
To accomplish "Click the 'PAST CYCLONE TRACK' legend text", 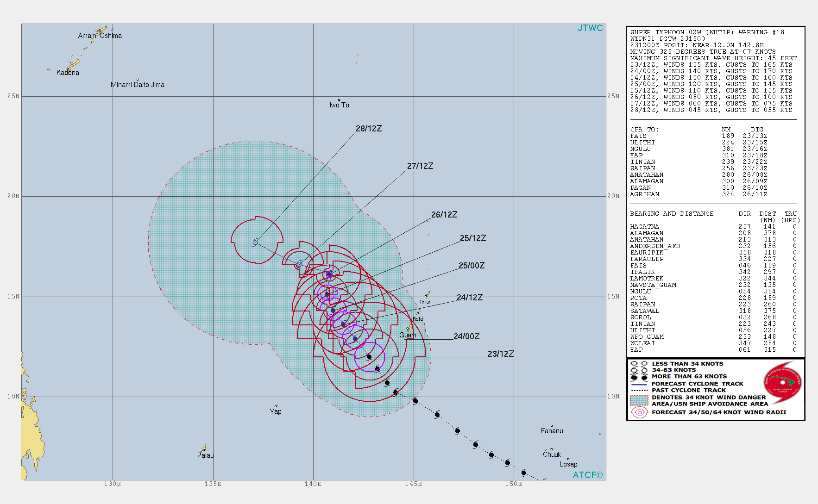I will (689, 391).
